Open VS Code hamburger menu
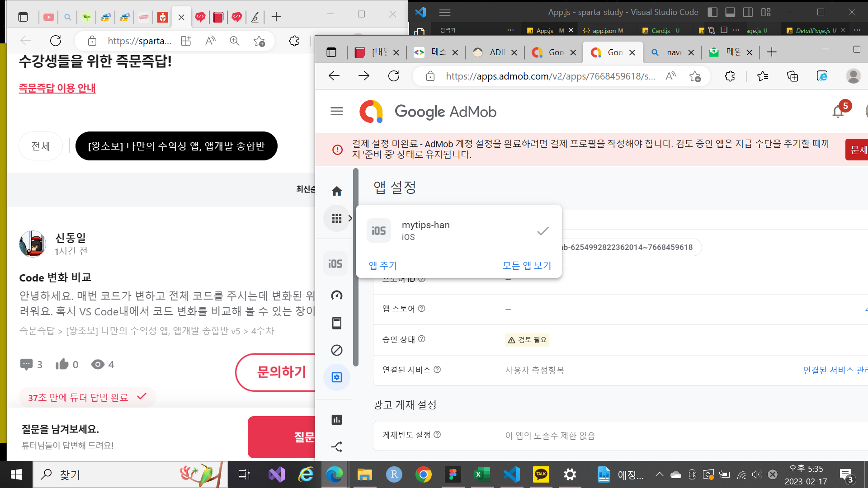Screen dimensions: 868x488 click(445, 13)
